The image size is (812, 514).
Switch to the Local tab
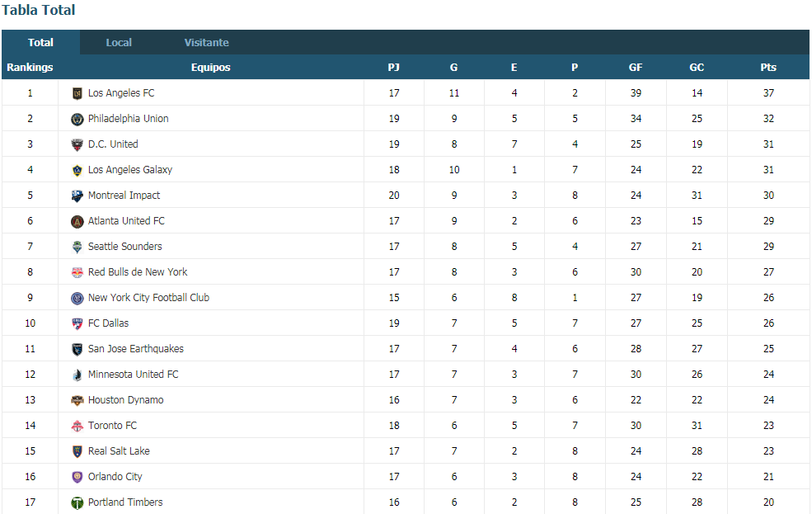119,42
